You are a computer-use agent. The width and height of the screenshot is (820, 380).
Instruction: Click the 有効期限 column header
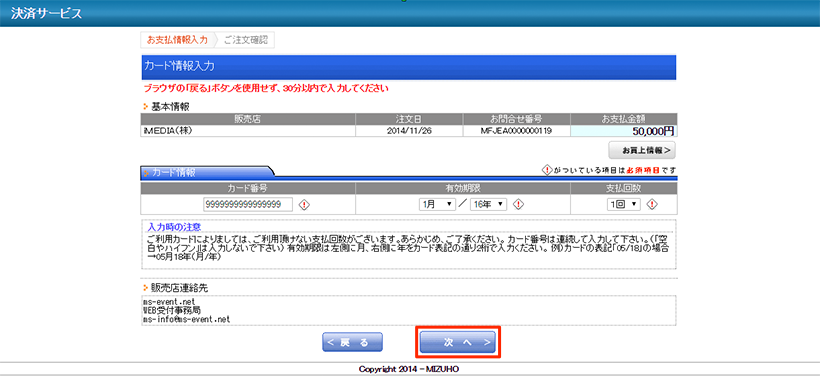click(463, 188)
